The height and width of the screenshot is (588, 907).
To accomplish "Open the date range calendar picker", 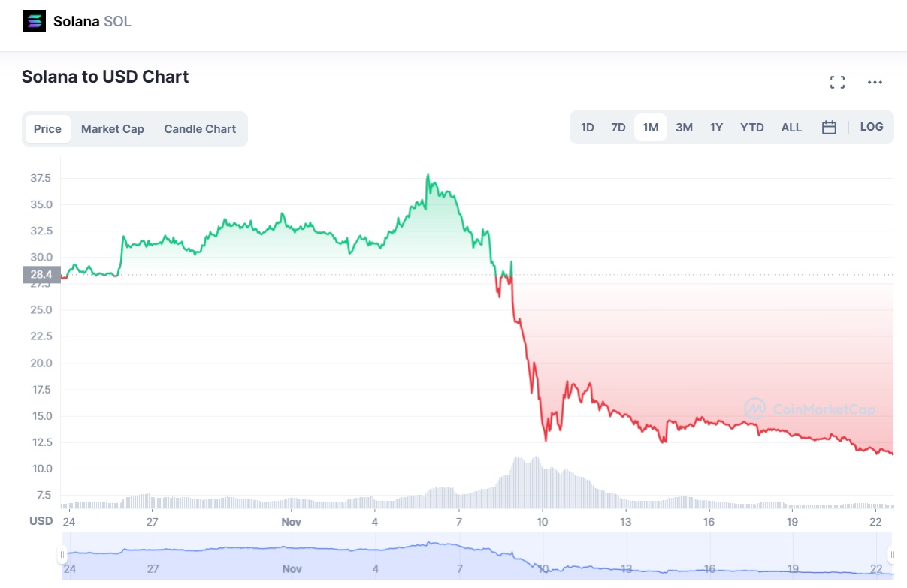I will click(828, 127).
